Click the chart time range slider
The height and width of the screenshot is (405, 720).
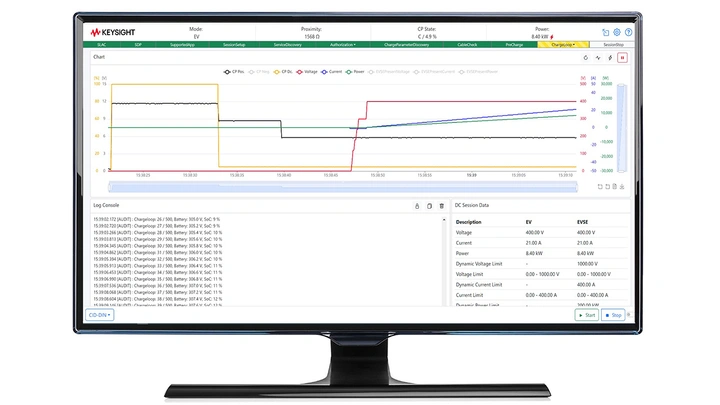[x=340, y=186]
